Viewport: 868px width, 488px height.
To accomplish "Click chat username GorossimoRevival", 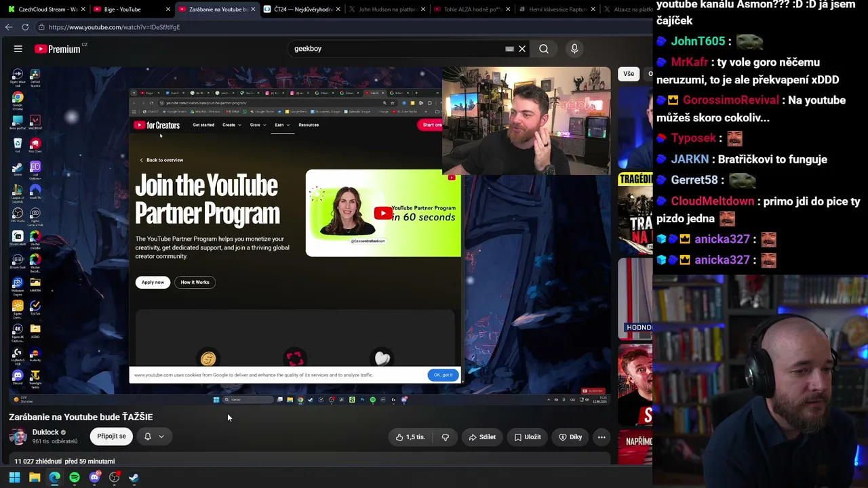I will point(731,100).
